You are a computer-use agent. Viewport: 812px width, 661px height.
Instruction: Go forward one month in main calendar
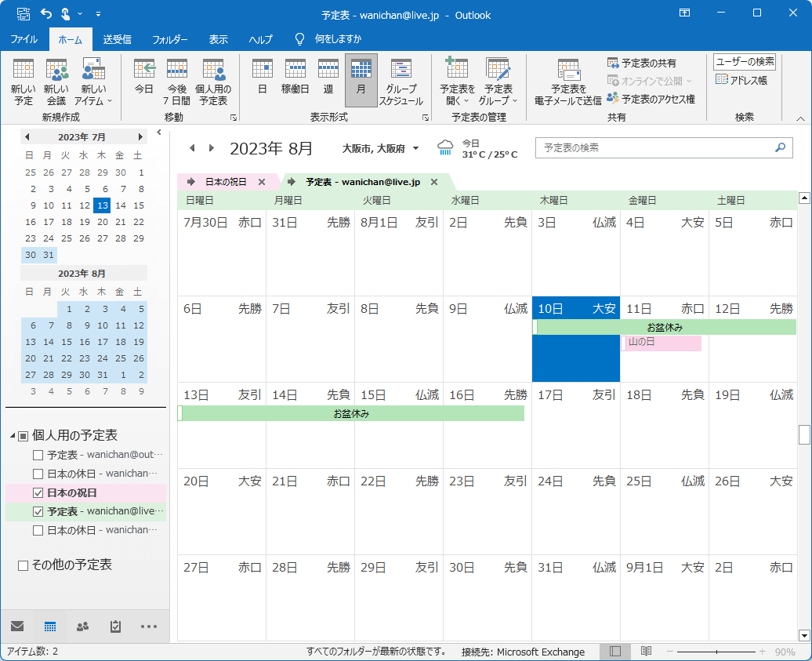(x=212, y=148)
